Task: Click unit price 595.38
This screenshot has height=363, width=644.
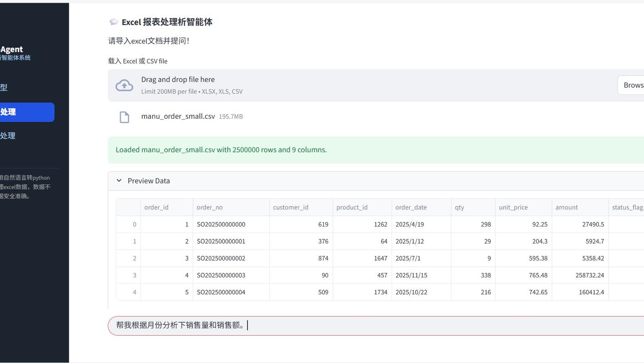Action: (x=523, y=258)
